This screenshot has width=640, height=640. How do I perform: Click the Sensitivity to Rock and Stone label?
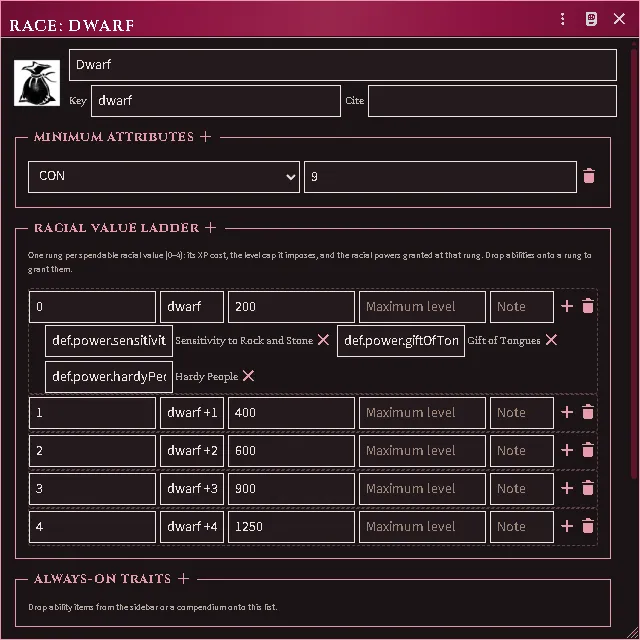point(244,340)
